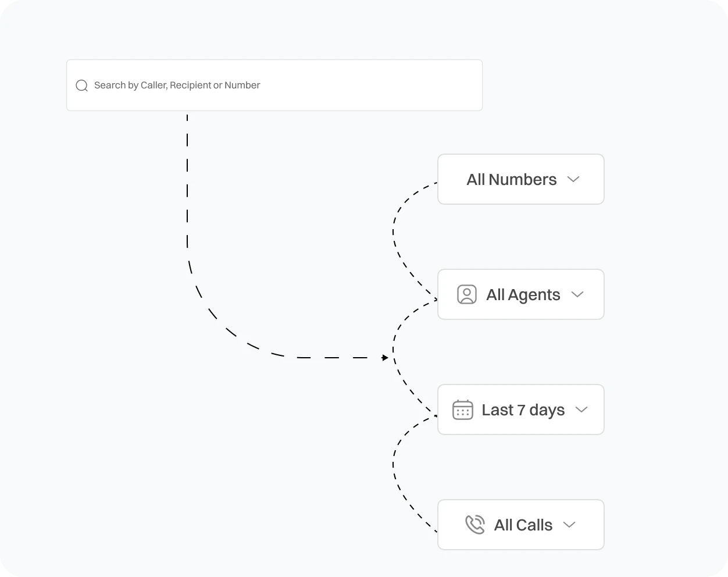
Task: Expand the All Agents dropdown
Action: [x=520, y=294]
